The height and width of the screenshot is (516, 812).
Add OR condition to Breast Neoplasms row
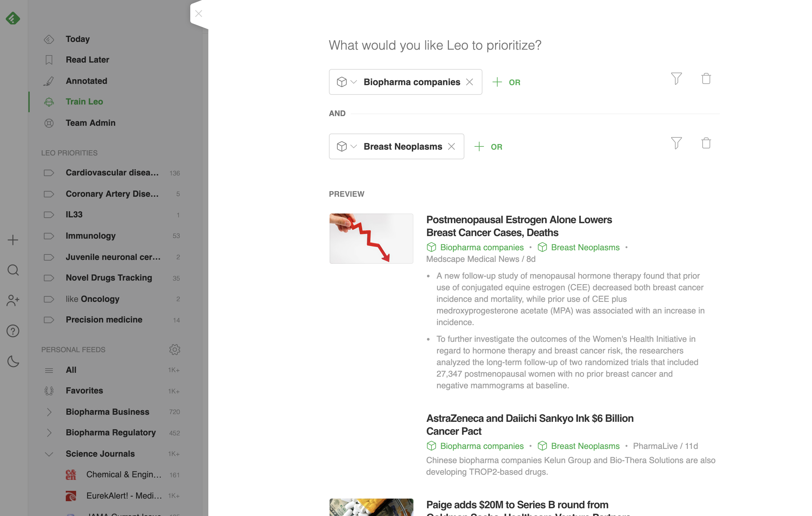(x=488, y=147)
